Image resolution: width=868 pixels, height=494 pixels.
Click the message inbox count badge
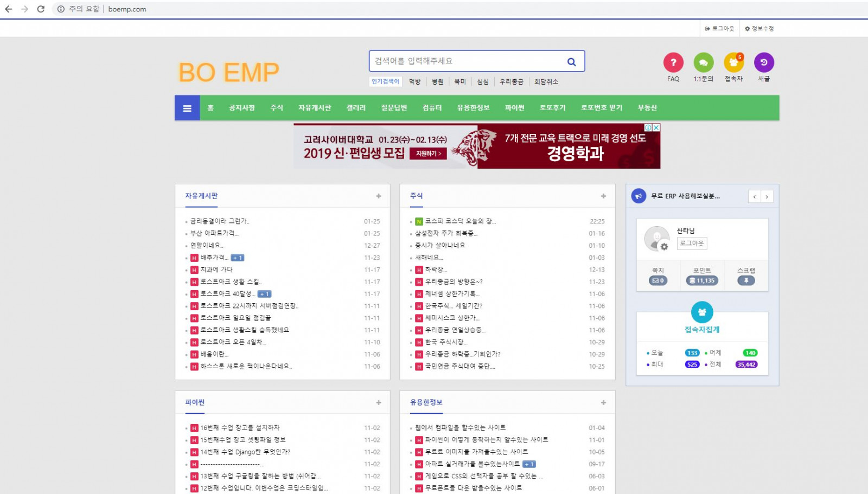coord(658,280)
